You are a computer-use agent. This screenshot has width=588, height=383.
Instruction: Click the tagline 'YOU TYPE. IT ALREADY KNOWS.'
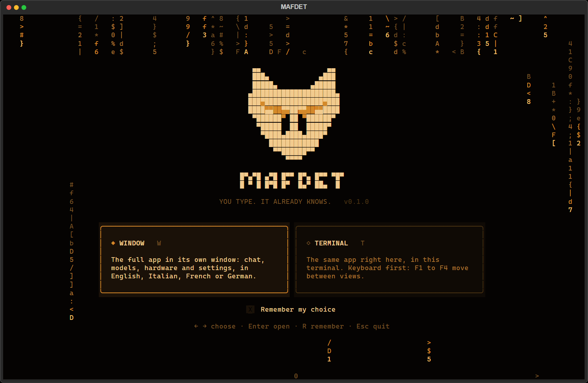pos(275,202)
